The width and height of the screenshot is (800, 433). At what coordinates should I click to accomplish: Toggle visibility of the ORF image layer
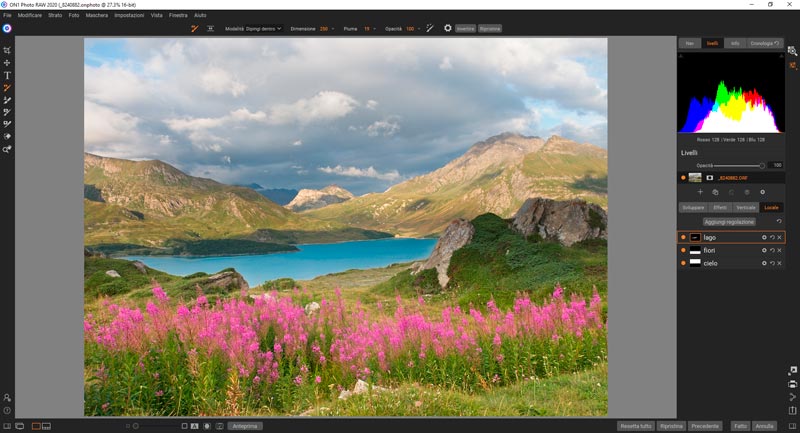(683, 177)
